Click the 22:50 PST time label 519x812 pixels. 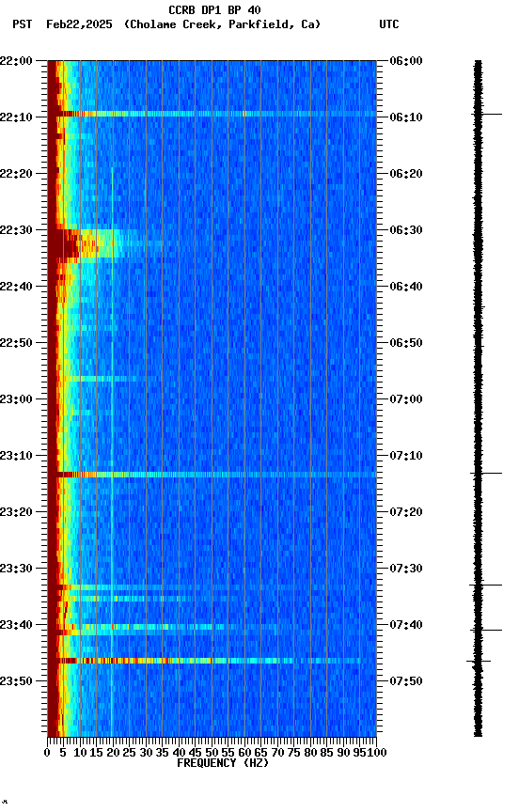pos(16,343)
